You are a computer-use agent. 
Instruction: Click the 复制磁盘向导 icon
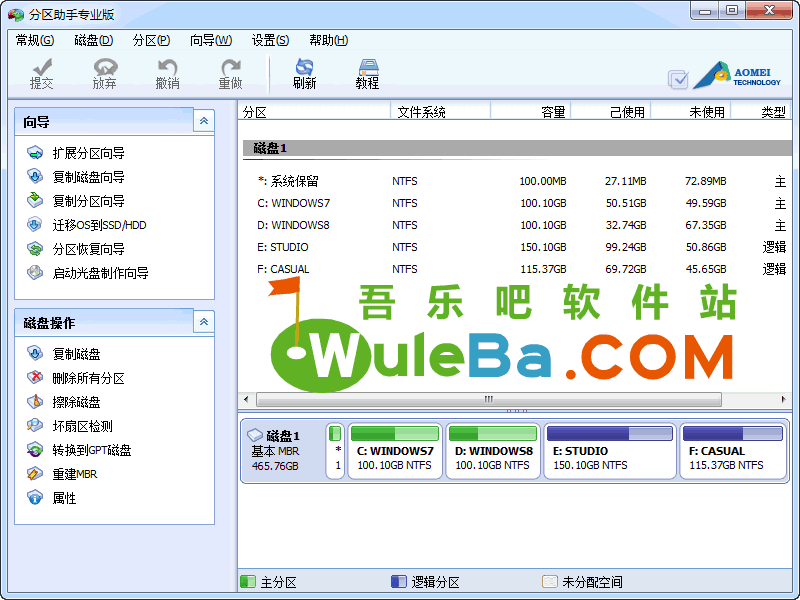tap(35, 177)
